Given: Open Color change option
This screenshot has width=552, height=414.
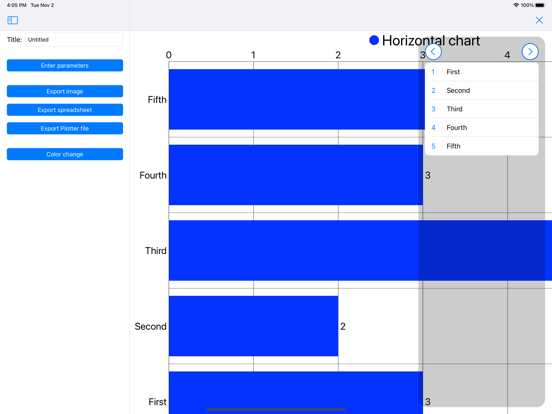Looking at the screenshot, I should coord(65,154).
